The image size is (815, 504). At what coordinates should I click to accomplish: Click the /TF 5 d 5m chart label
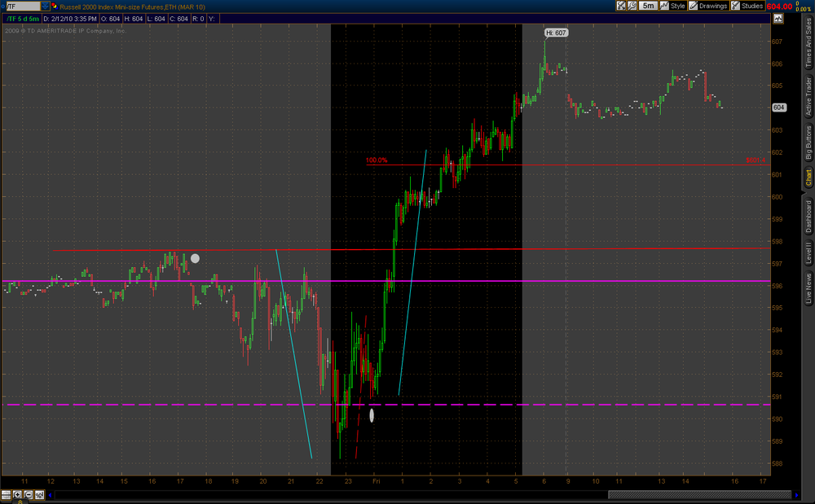coord(22,19)
